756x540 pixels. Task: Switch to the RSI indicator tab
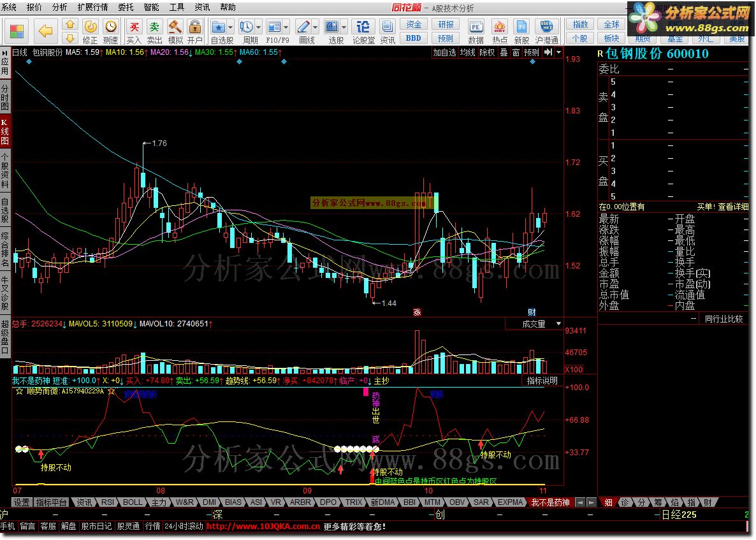(x=108, y=502)
